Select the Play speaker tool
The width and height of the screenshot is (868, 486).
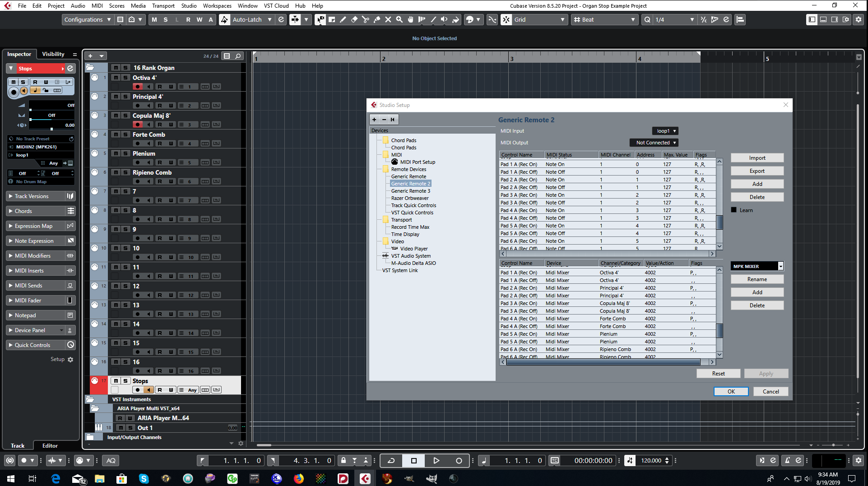coord(445,19)
